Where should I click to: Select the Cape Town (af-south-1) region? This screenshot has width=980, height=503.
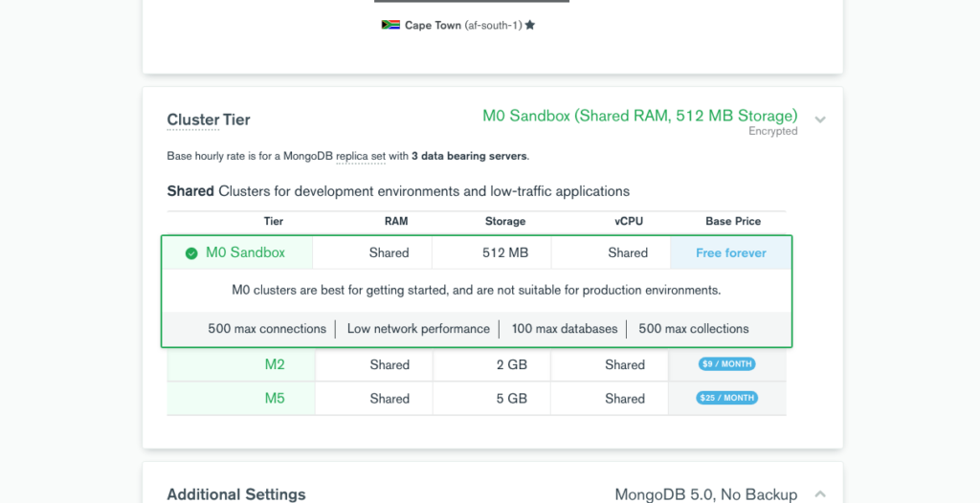(x=458, y=25)
